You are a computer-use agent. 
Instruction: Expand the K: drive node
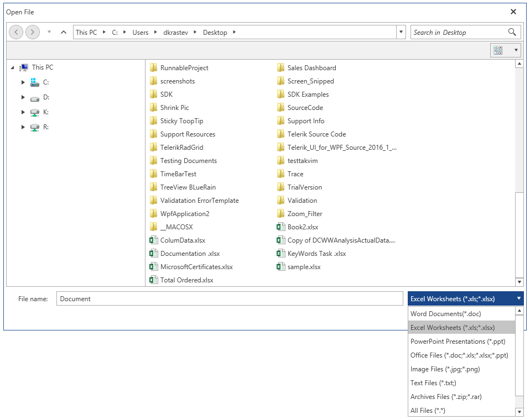pyautogui.click(x=23, y=112)
